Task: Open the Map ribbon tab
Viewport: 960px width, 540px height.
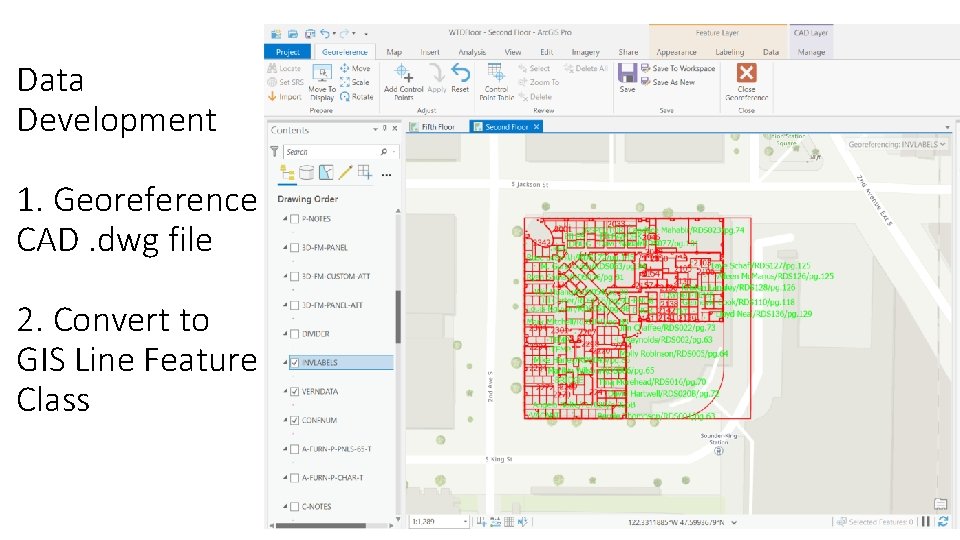Action: (x=394, y=52)
